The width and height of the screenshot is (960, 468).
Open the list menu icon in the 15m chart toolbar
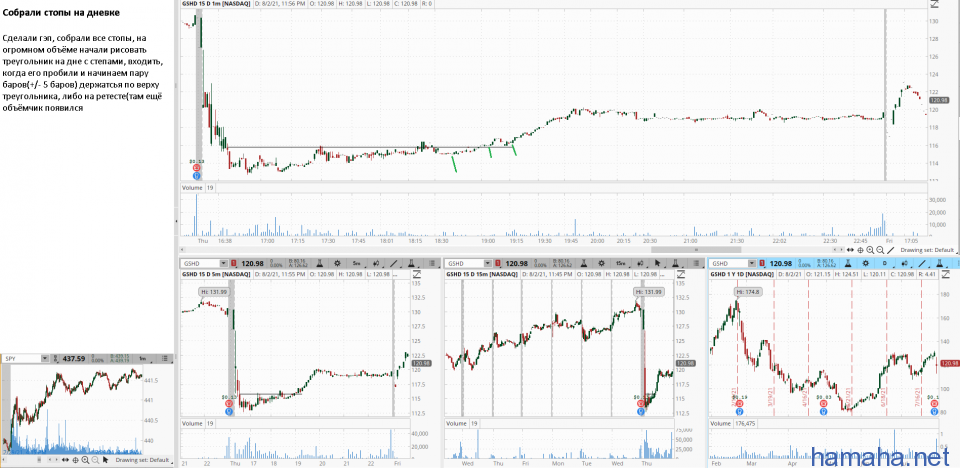pyautogui.click(x=696, y=263)
